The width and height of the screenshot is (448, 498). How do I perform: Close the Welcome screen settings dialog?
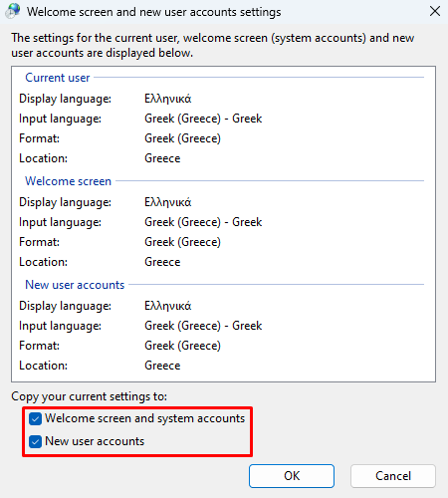435,11
